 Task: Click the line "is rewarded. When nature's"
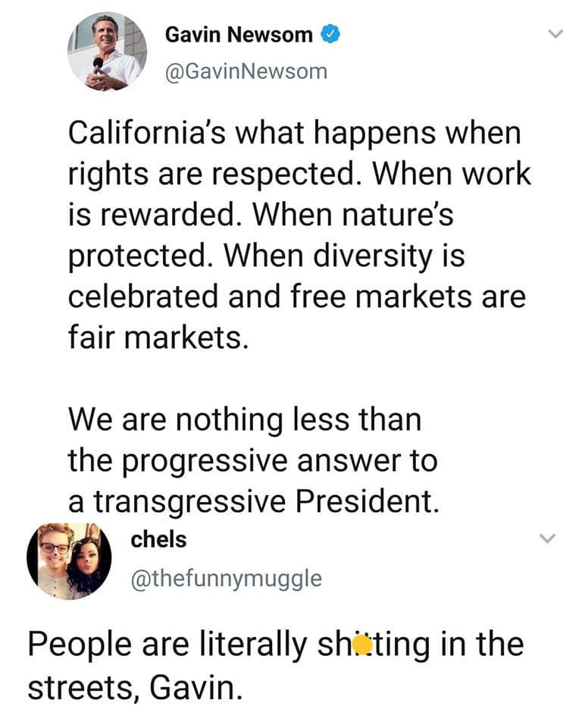(x=261, y=215)
